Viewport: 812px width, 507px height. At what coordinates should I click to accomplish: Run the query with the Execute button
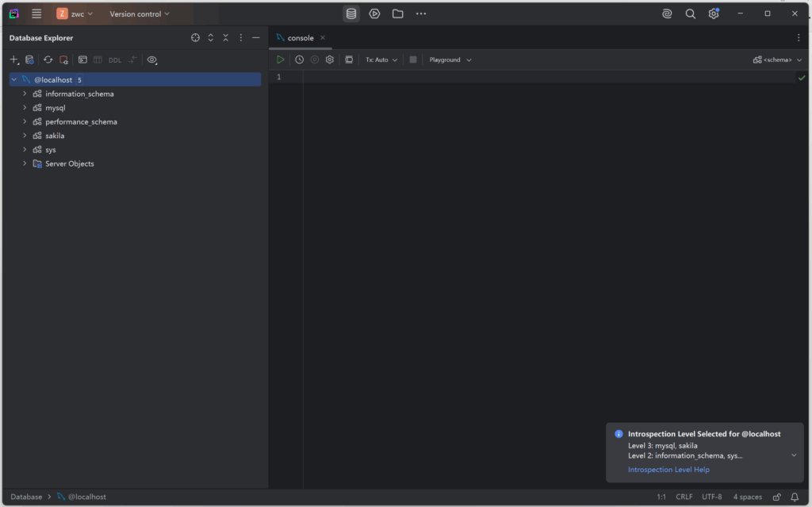tap(280, 60)
